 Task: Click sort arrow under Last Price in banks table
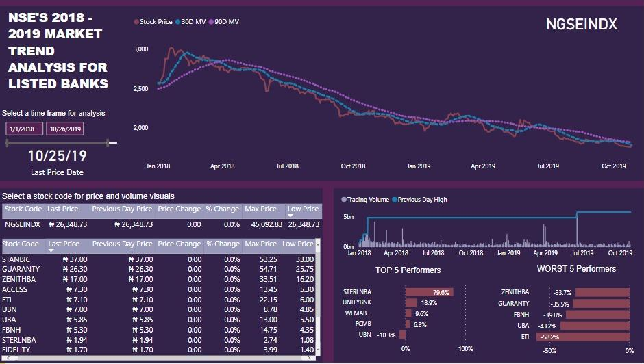coord(52,250)
